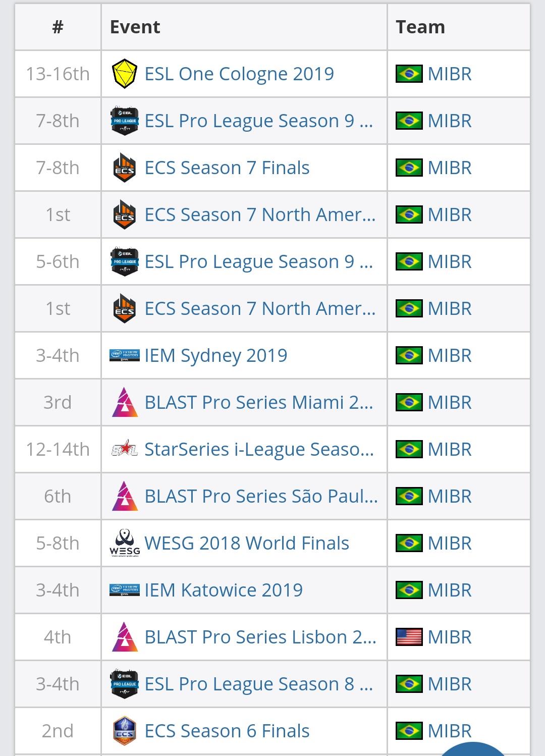
Task: Click the WESG 2018 World Finals logo
Action: click(124, 543)
